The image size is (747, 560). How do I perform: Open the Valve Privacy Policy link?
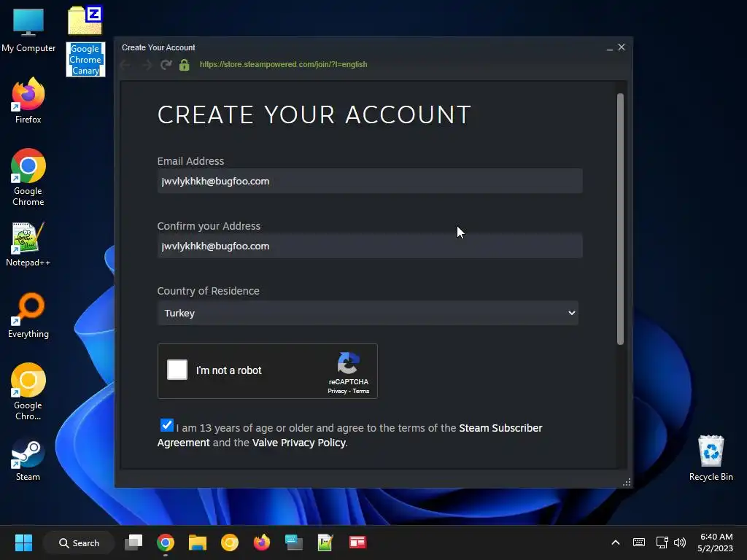click(298, 443)
